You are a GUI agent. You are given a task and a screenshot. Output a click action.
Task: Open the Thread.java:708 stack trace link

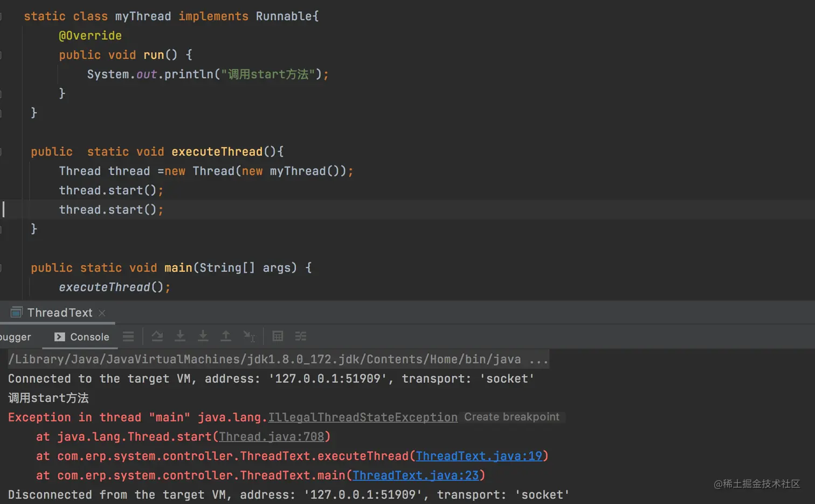tap(272, 437)
